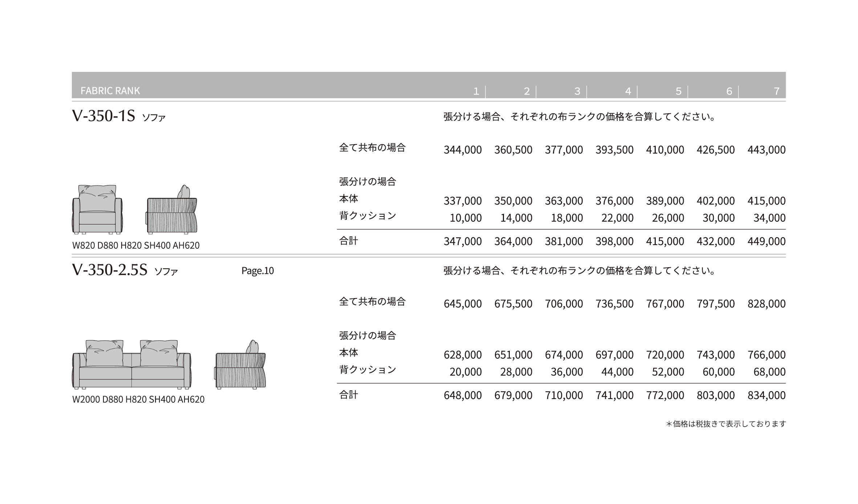The height and width of the screenshot is (504, 858).
Task: Click the Page.10 reference
Action: (x=258, y=271)
